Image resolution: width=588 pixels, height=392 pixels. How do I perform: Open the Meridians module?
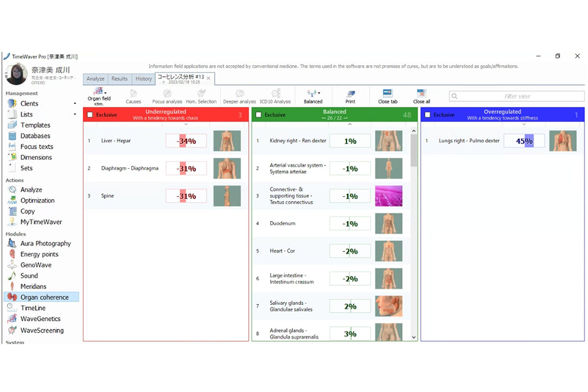tap(33, 286)
